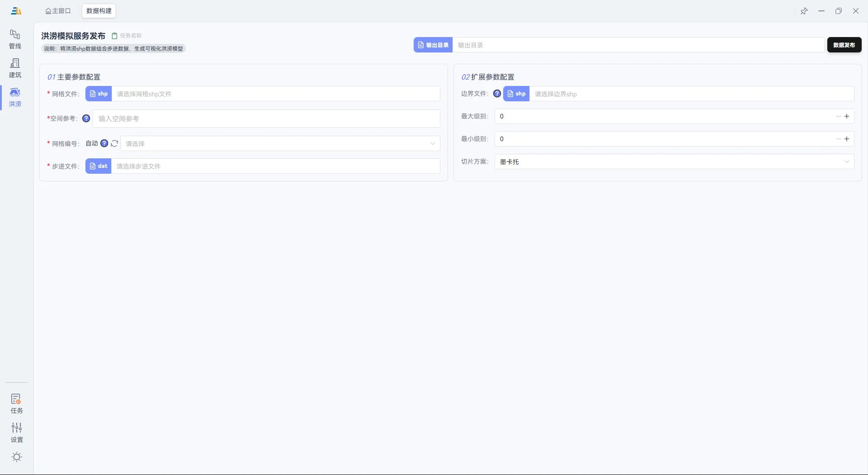Click the shp button for 网格文件
This screenshot has width=868, height=475.
[99, 94]
